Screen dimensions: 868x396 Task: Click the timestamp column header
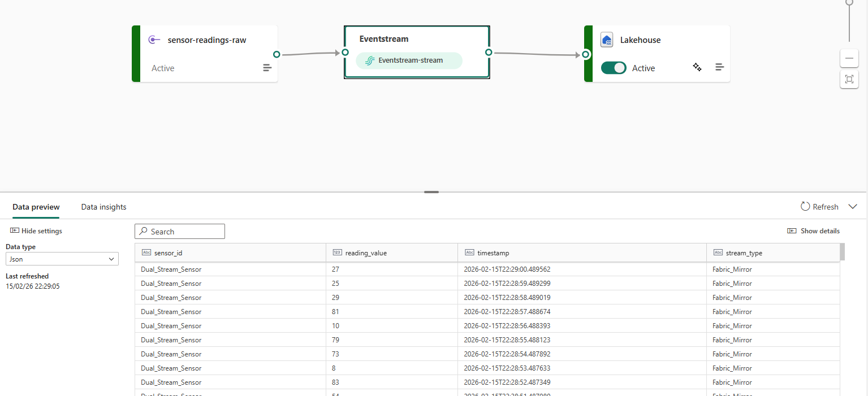coord(582,253)
